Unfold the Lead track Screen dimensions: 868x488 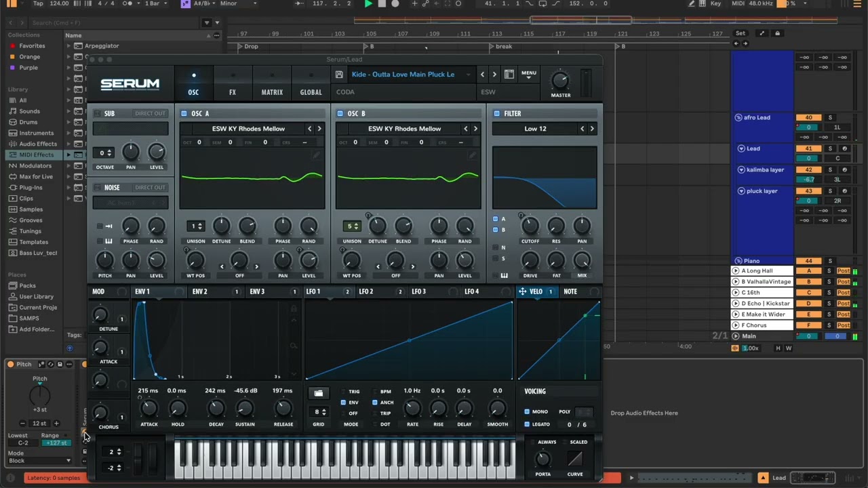pos(741,148)
